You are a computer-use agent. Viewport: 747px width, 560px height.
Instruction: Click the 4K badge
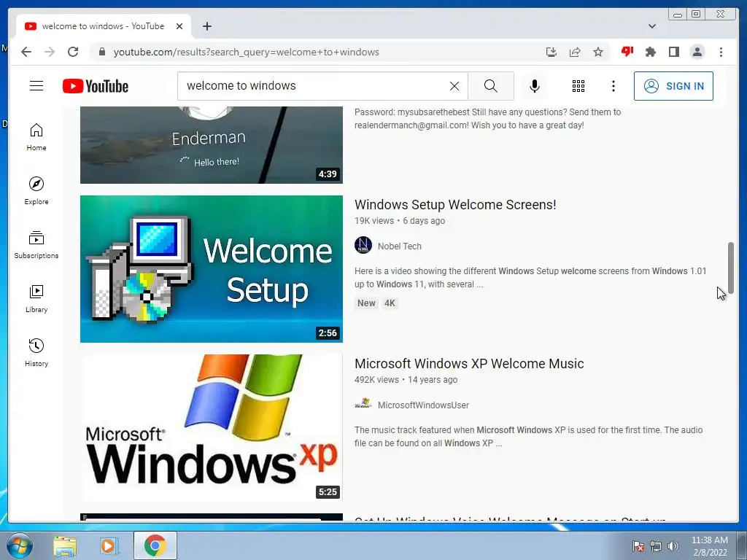390,303
